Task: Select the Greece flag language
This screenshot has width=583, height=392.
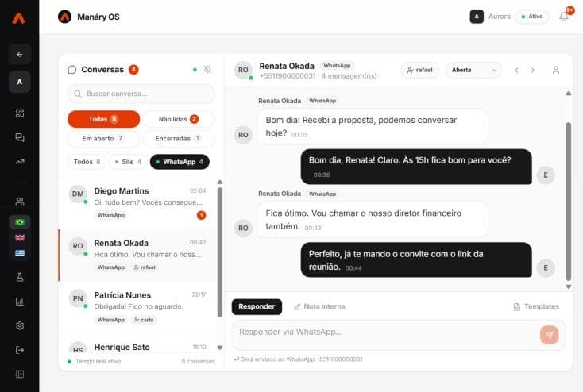Action: pyautogui.click(x=20, y=253)
